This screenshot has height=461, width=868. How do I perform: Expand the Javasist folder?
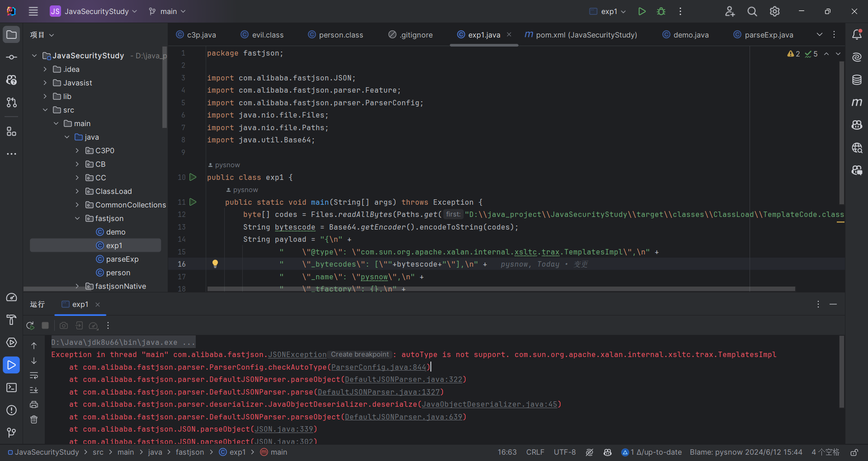45,83
